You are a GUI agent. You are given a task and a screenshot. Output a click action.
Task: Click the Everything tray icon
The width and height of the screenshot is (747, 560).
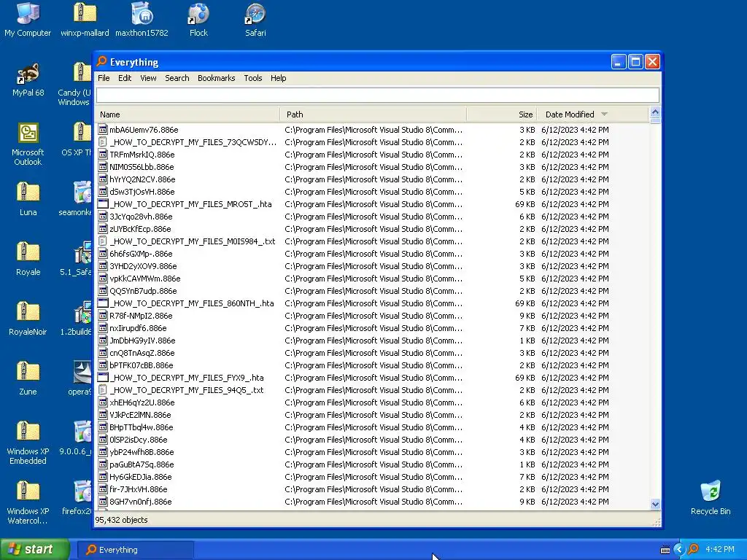(693, 549)
